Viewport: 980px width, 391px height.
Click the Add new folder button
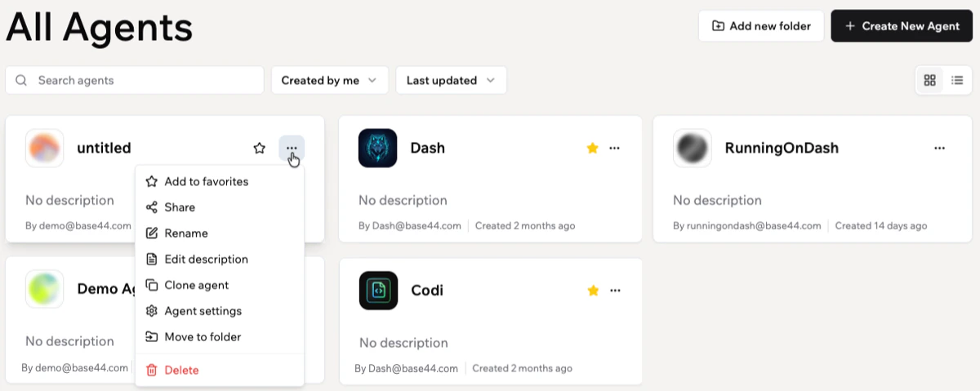761,26
